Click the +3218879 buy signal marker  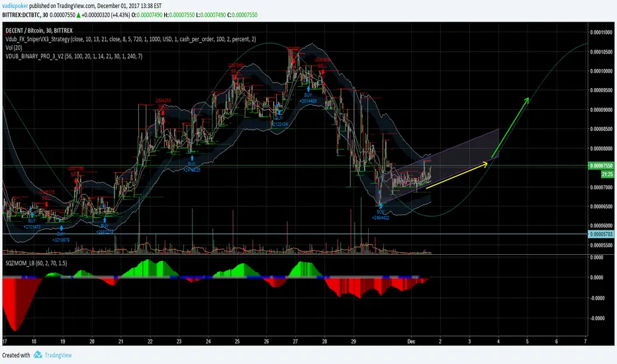tap(61, 234)
